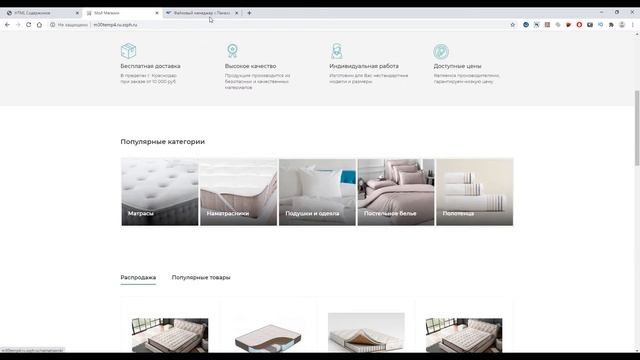The image size is (640, 360).
Task: Click the page vertical scrollbar thumb
Action: point(637,128)
